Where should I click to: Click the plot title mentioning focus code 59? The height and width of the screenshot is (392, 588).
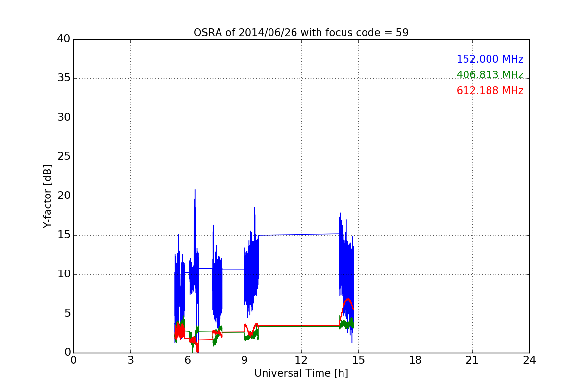301,33
